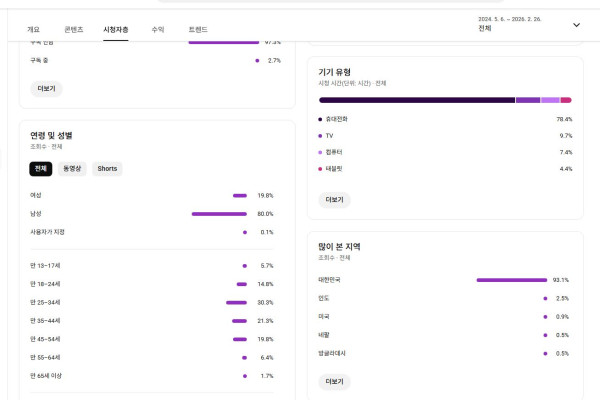Click 더보기 in the 많이 본 지역 card
Screen dimensions: 600x400
[334, 381]
